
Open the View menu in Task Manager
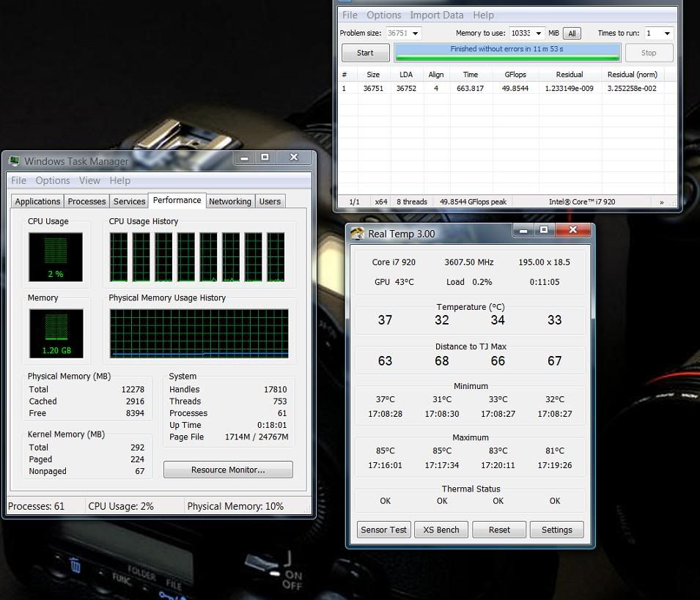89,180
